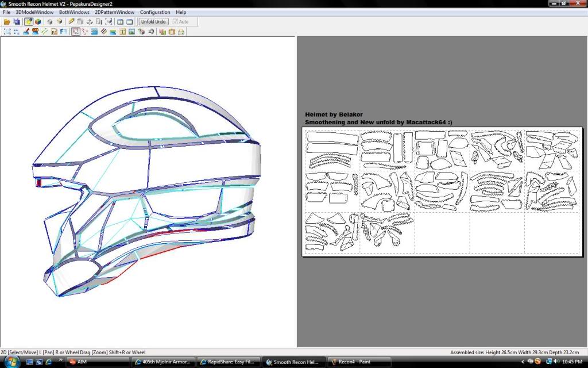
Task: Click the red paint brush icon
Action: (x=26, y=32)
